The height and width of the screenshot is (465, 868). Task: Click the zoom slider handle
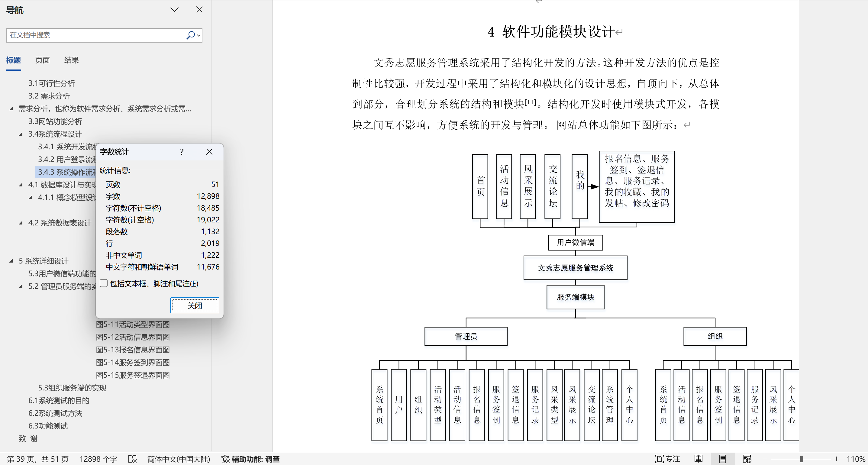coord(802,459)
